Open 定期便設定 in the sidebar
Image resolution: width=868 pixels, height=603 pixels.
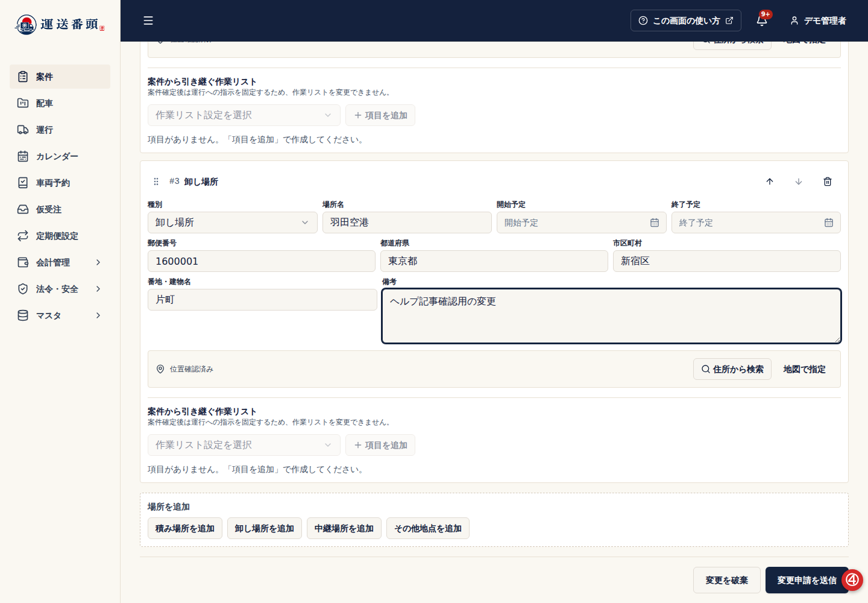point(60,236)
